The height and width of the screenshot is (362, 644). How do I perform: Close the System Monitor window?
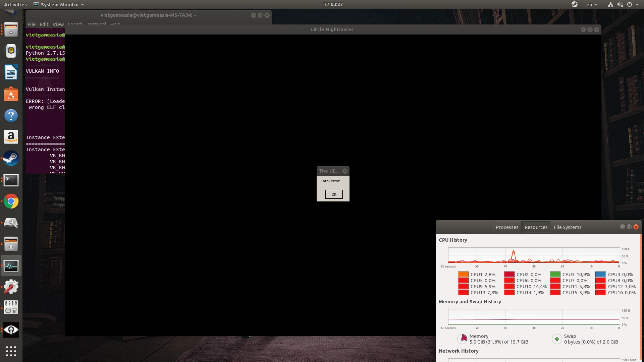[x=636, y=227]
